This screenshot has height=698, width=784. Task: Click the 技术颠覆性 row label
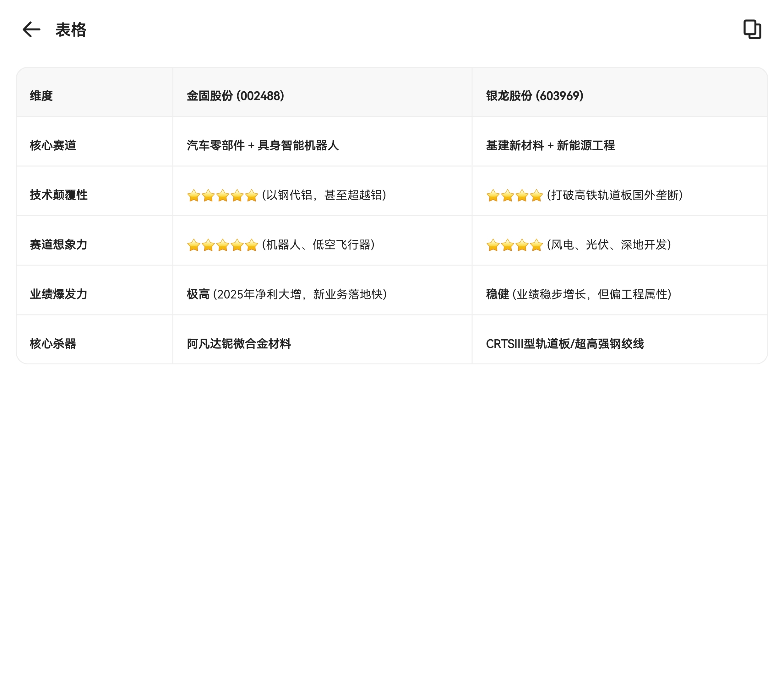click(59, 195)
